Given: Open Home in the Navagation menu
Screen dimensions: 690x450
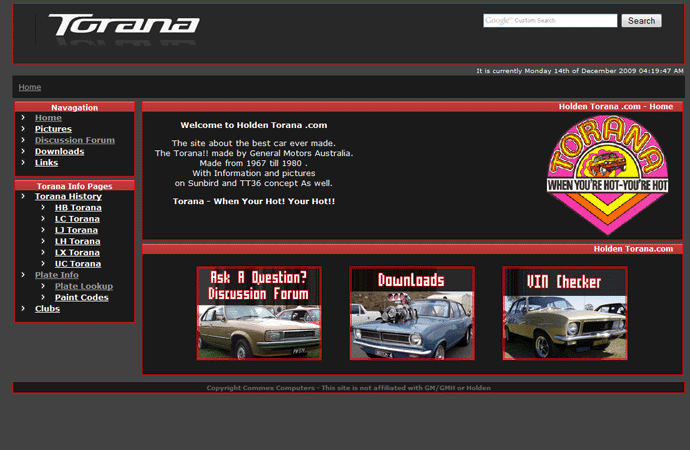Looking at the screenshot, I should click(48, 118).
